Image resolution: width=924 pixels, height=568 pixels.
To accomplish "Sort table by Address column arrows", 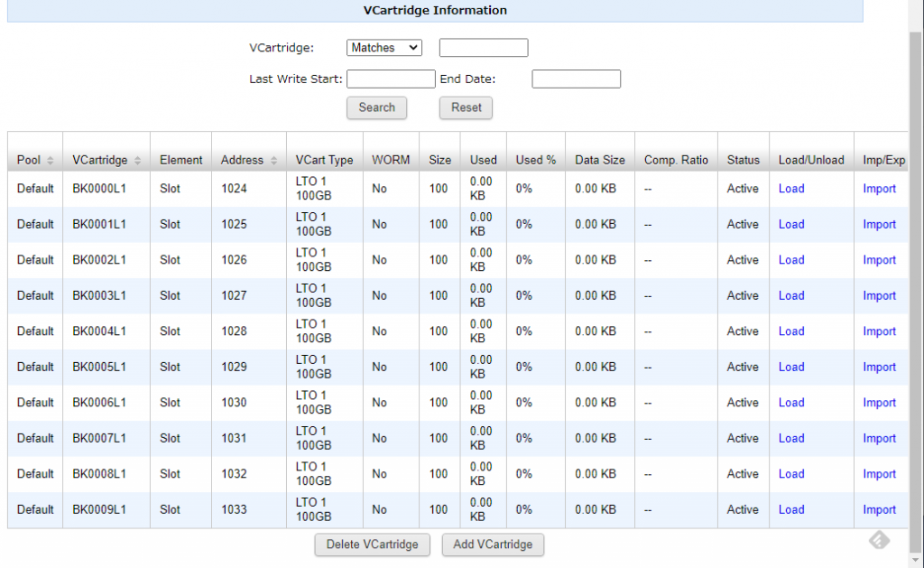I will coord(273,161).
